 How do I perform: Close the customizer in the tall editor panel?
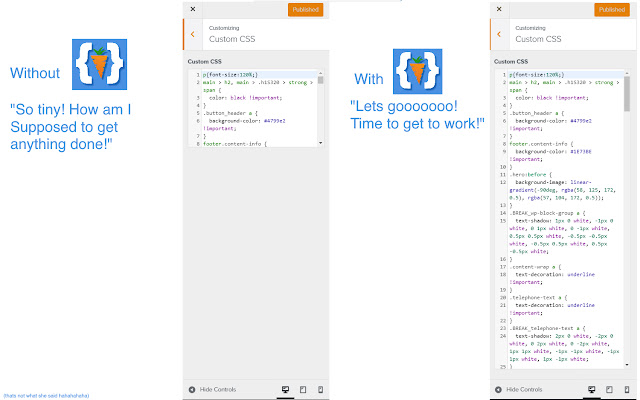(499, 9)
